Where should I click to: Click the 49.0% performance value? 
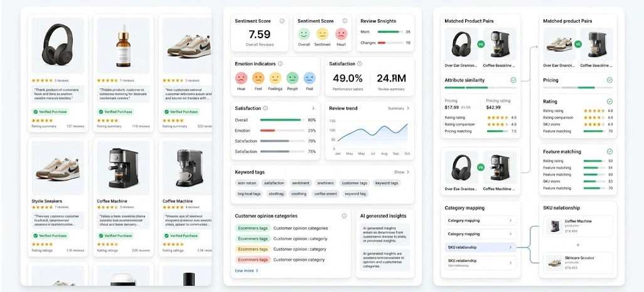348,78
